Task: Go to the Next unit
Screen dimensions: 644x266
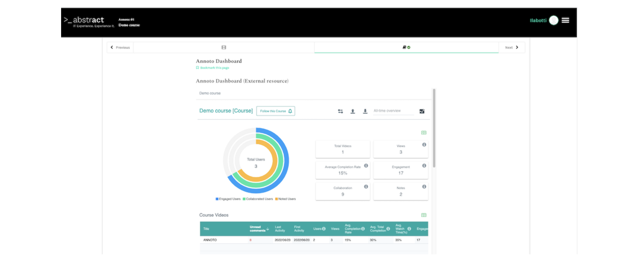Action: [511, 47]
